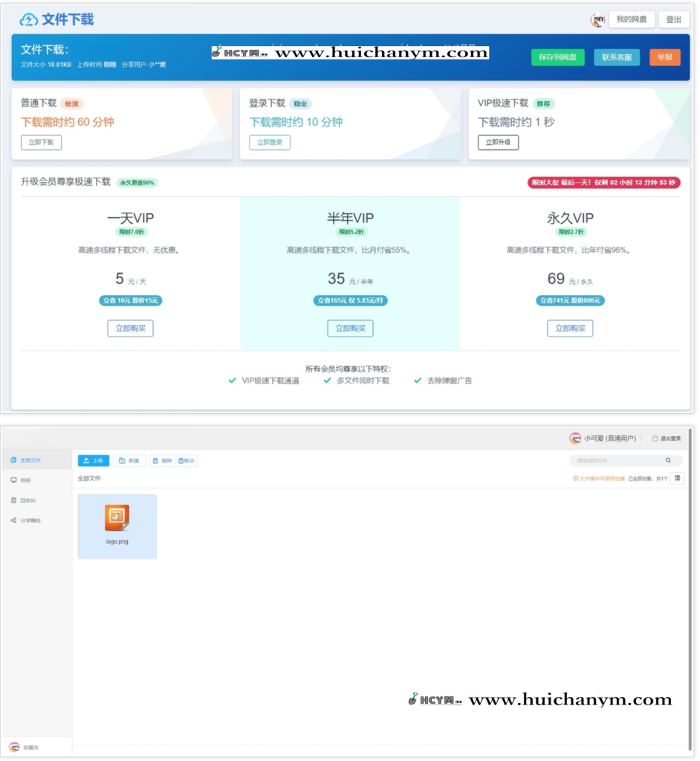Click the user avatar next to 我的网盘

click(x=597, y=20)
